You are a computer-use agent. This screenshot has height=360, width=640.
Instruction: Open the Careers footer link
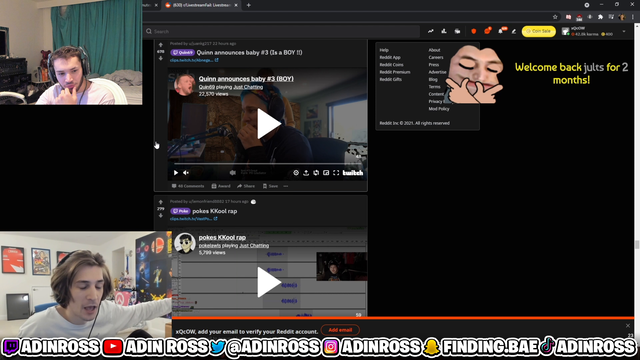(x=436, y=58)
